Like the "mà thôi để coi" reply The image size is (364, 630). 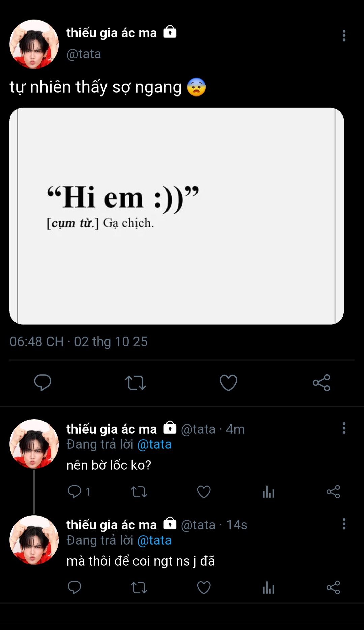coord(204,587)
